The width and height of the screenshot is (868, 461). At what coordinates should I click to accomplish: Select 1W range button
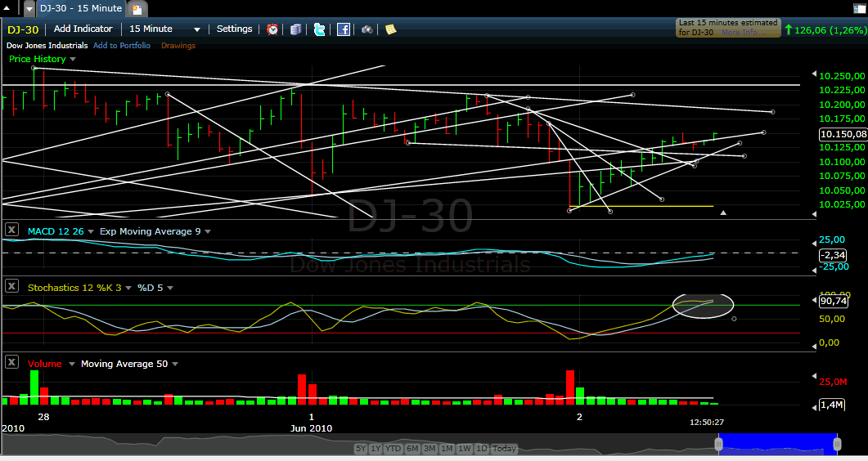(465, 449)
